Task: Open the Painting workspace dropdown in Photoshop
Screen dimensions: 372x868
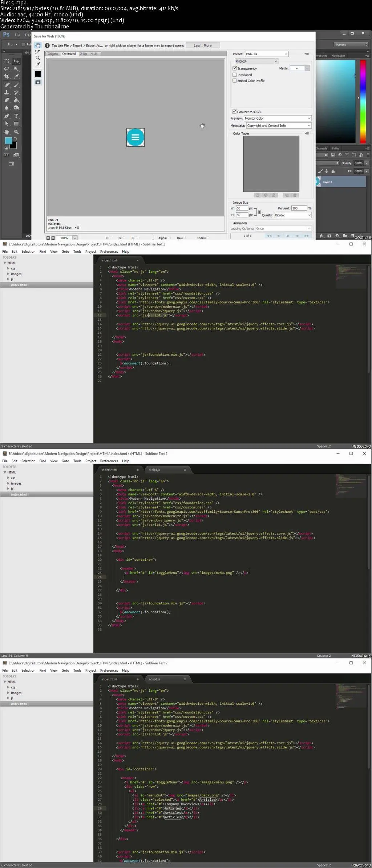Action: [351, 44]
